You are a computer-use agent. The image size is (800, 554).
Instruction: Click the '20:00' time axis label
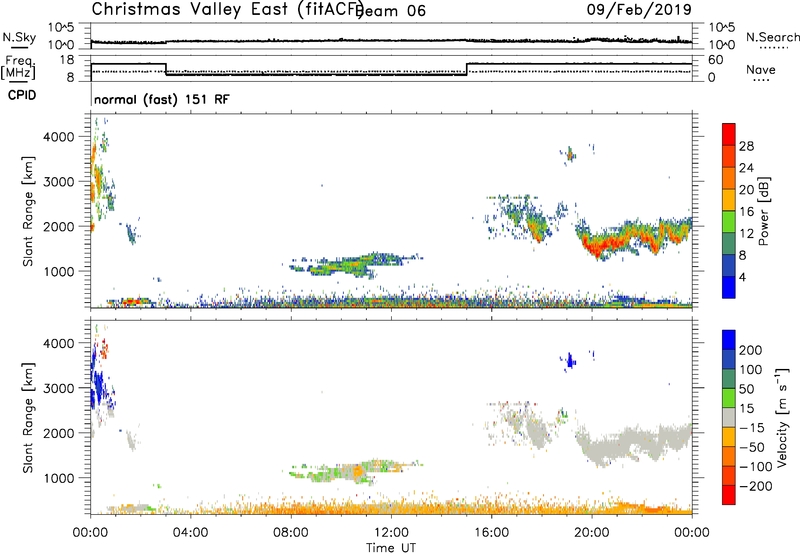point(591,533)
